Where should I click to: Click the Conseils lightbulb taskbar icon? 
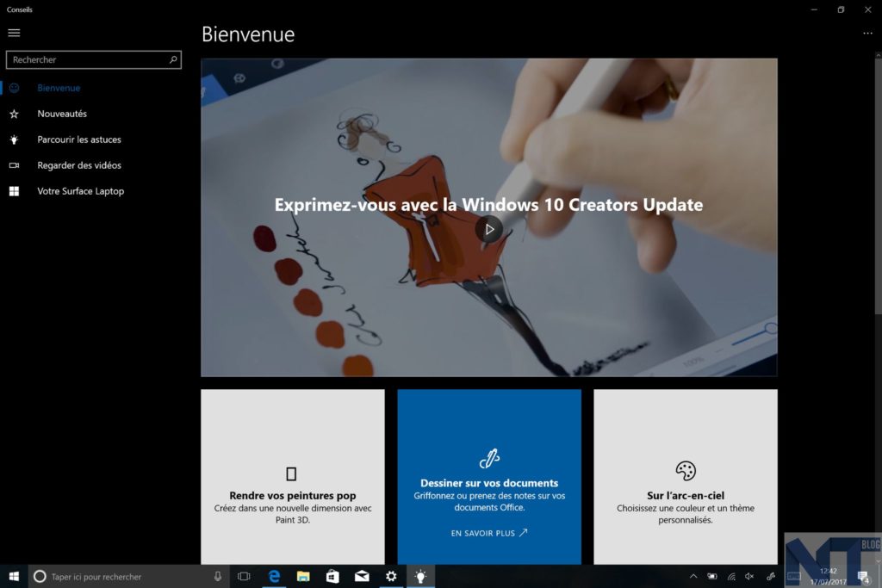pyautogui.click(x=420, y=576)
